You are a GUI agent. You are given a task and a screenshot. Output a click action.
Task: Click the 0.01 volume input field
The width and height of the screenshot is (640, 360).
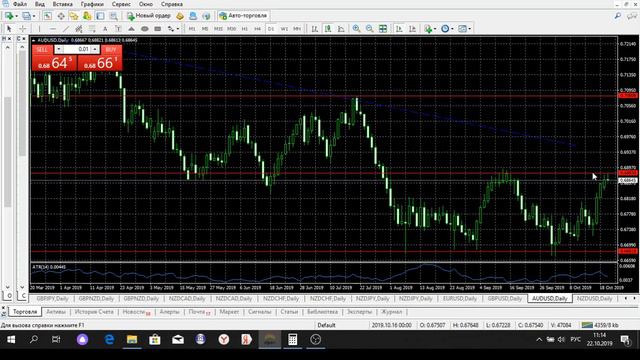click(x=77, y=49)
